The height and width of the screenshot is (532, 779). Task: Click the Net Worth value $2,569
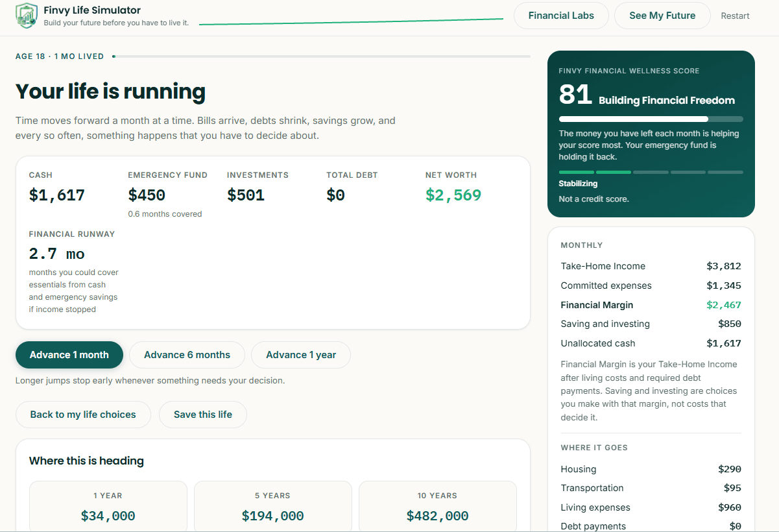[x=453, y=195]
